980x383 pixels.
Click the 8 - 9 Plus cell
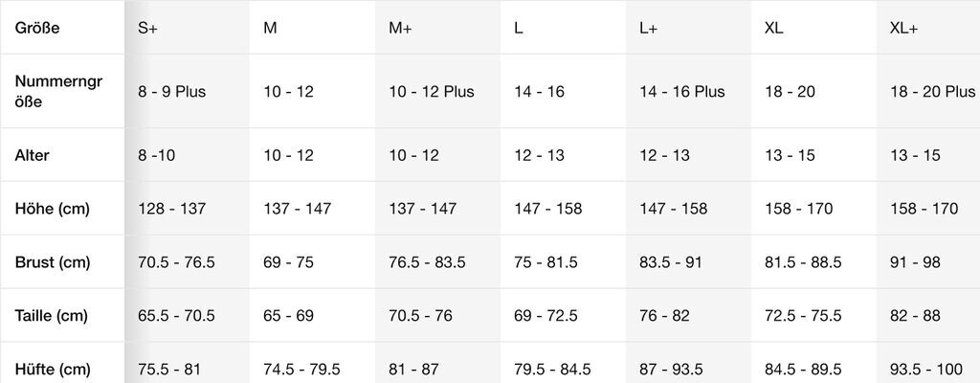(x=171, y=92)
